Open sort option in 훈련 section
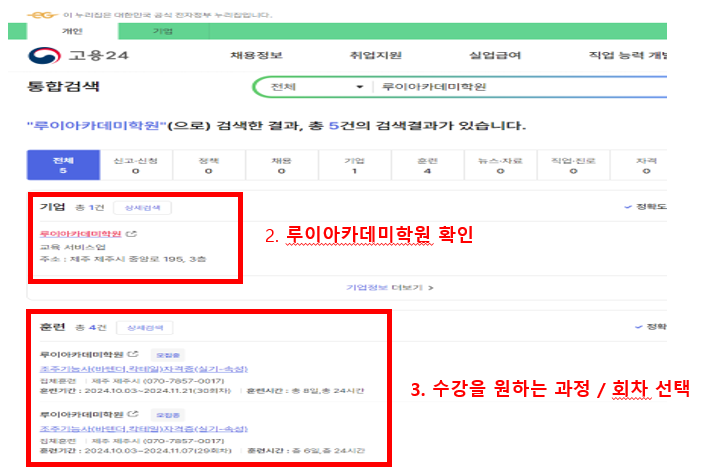 [650, 327]
